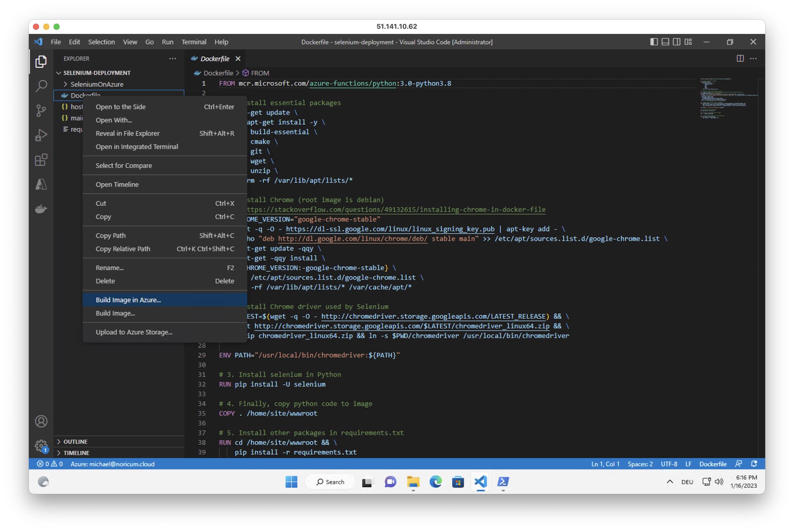794x532 pixels.
Task: Open the Run and Debug view
Action: [x=41, y=135]
